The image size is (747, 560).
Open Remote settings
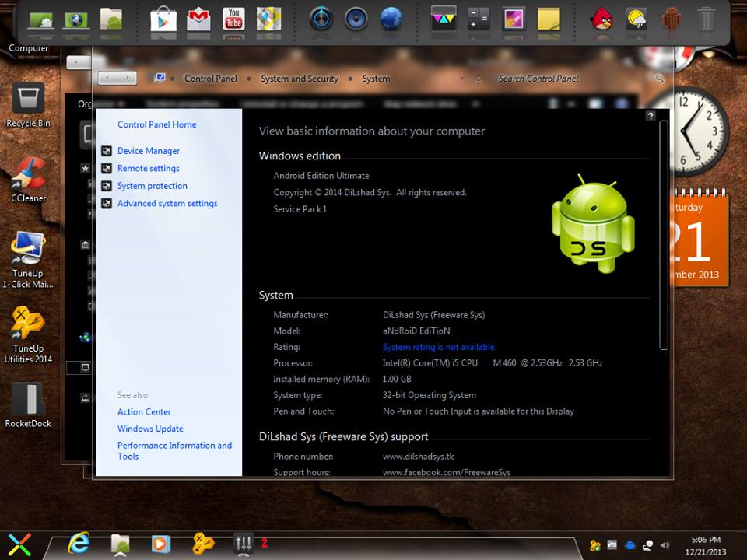148,169
